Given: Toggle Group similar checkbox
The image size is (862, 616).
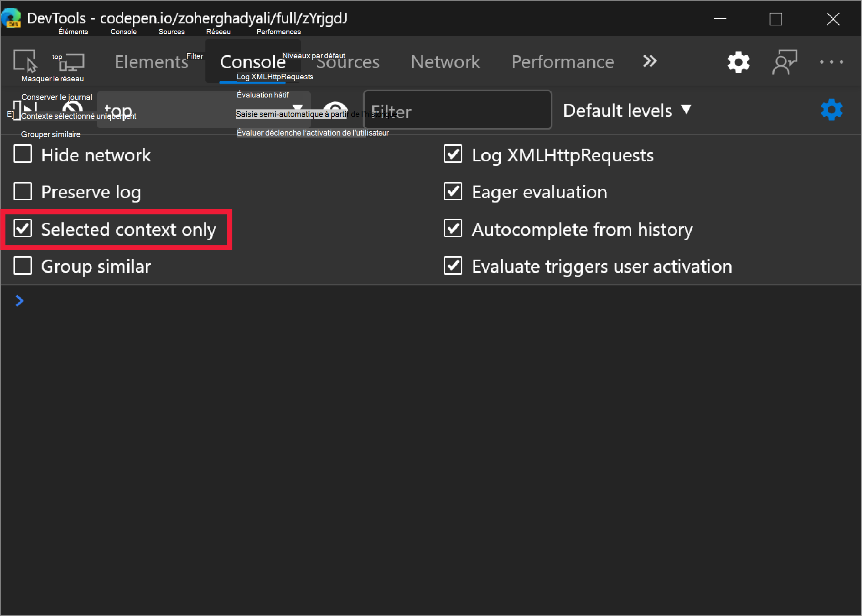Looking at the screenshot, I should pos(23,266).
